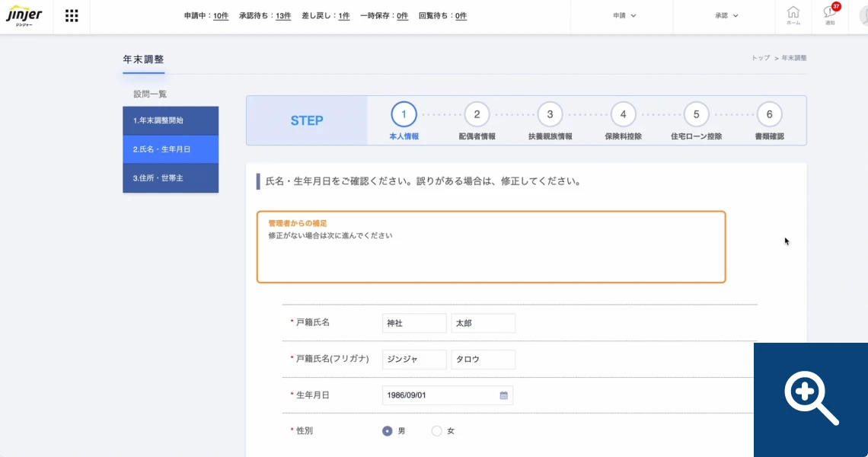The image size is (868, 457).
Task: Open sidebar item 3.住所・世帯主
Action: coord(171,178)
